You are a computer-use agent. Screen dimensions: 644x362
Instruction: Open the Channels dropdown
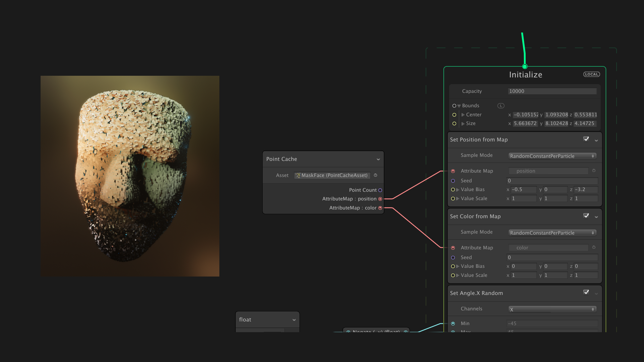click(x=552, y=309)
